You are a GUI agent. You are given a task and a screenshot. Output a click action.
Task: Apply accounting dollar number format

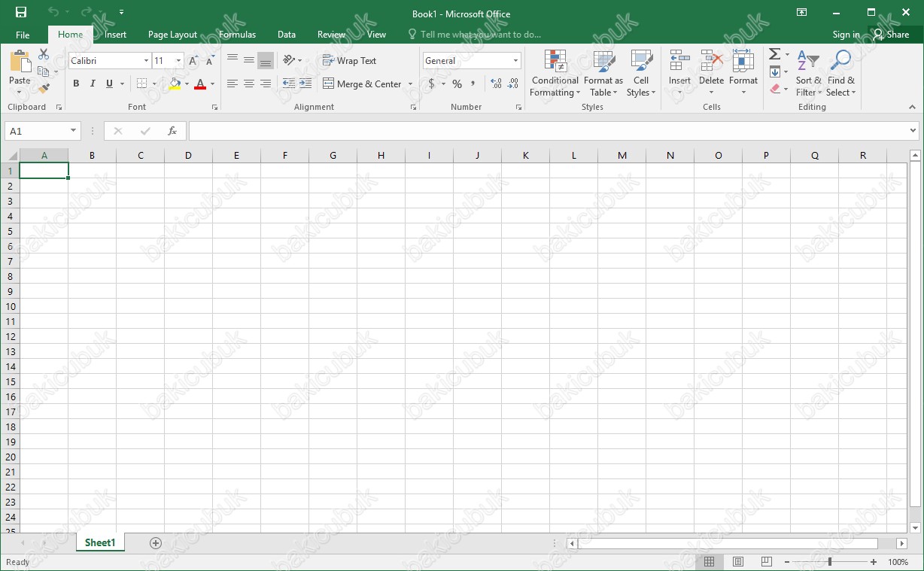click(431, 84)
